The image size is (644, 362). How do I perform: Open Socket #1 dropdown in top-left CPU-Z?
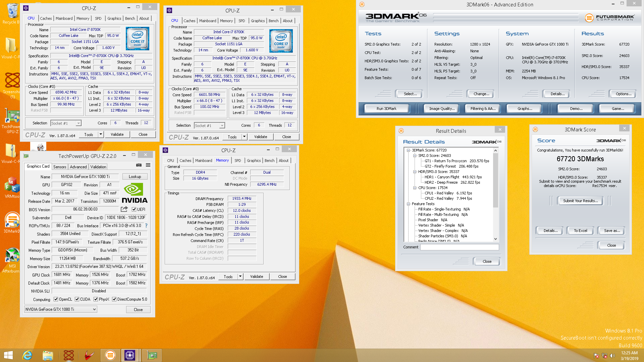66,123
